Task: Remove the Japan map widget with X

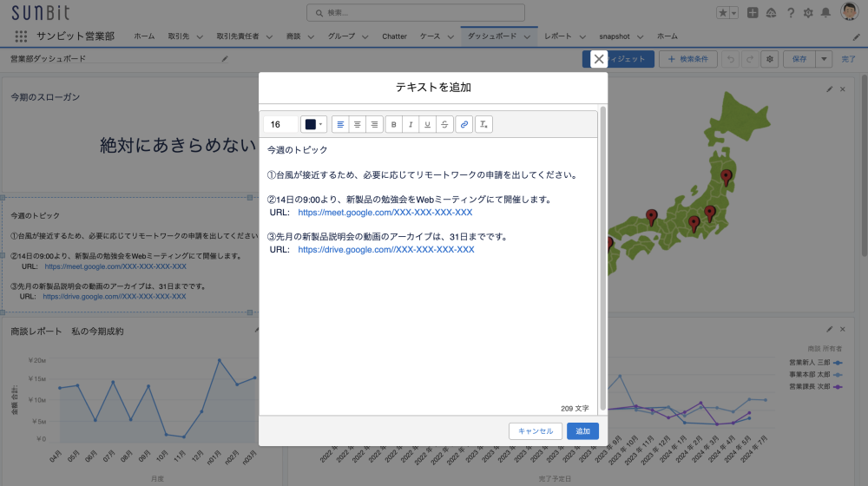Action: coord(843,89)
